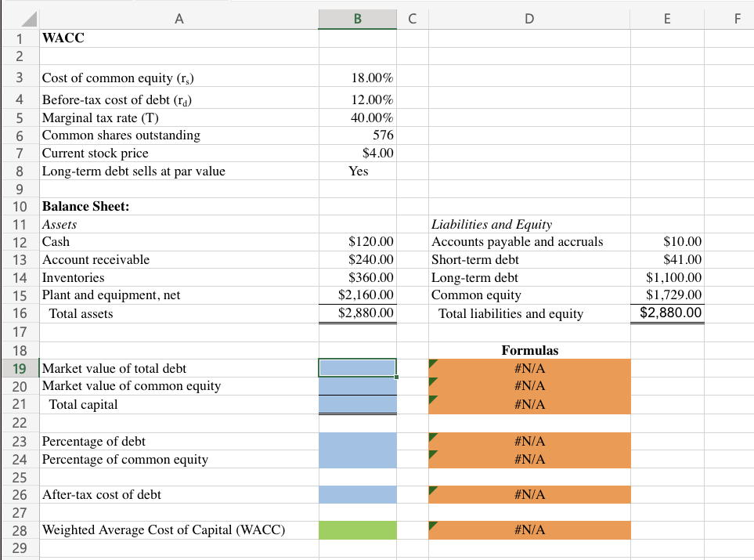
Task: Click error indicator on Market value of common equity formula
Action: 432,382
